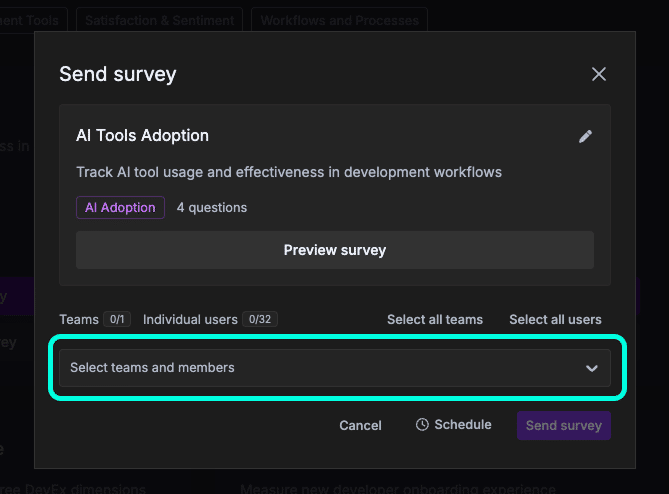Open the Select teams and members dropdown
Image resolution: width=669 pixels, height=494 pixels.
(335, 368)
